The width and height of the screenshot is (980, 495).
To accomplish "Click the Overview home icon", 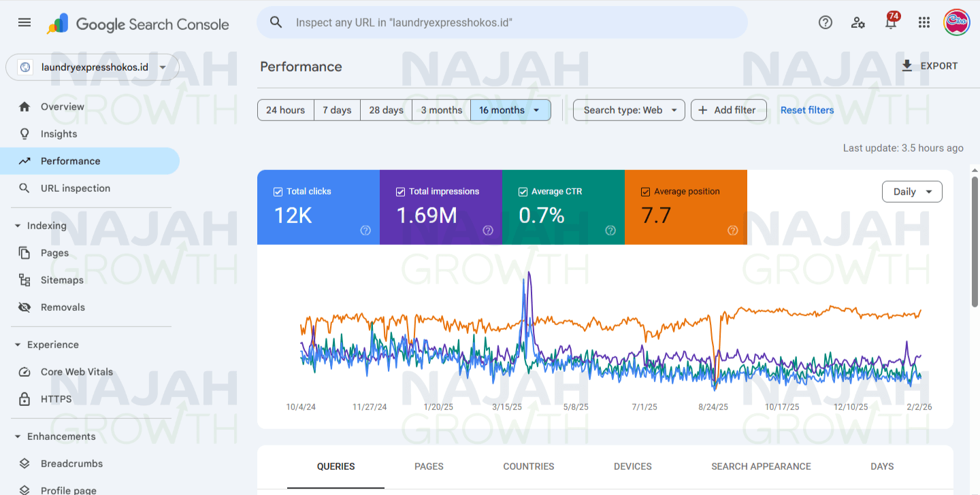I will (24, 107).
